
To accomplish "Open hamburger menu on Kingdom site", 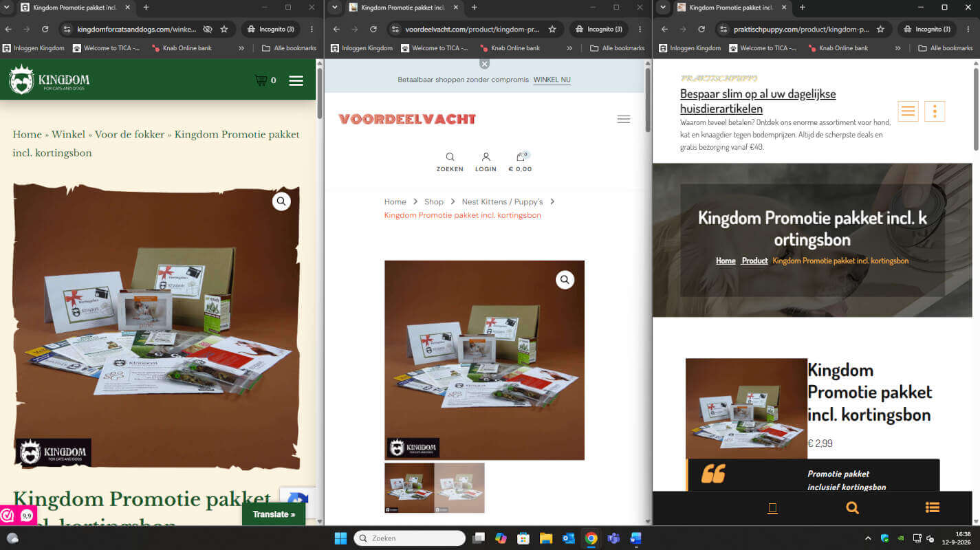I will [x=296, y=80].
